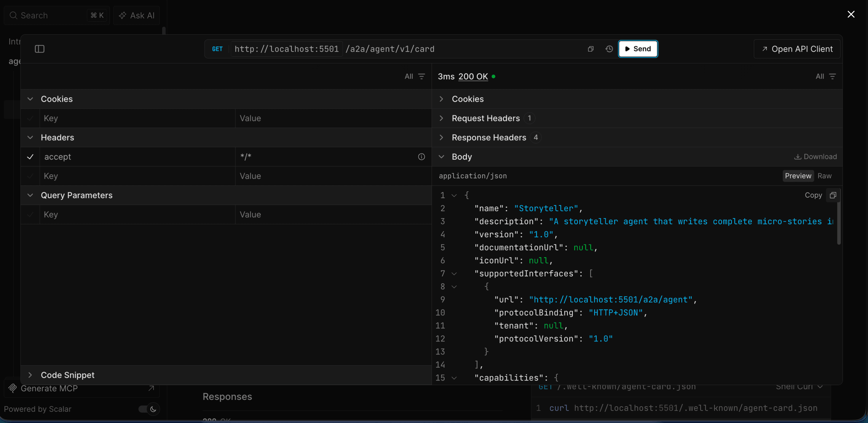Click application/json content type label
The height and width of the screenshot is (423, 868).
473,176
